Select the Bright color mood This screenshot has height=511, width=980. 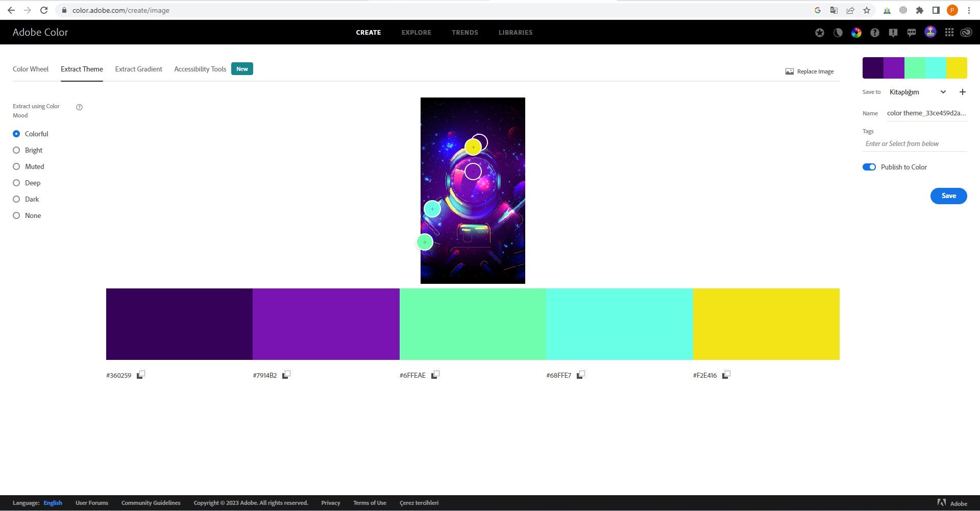16,150
